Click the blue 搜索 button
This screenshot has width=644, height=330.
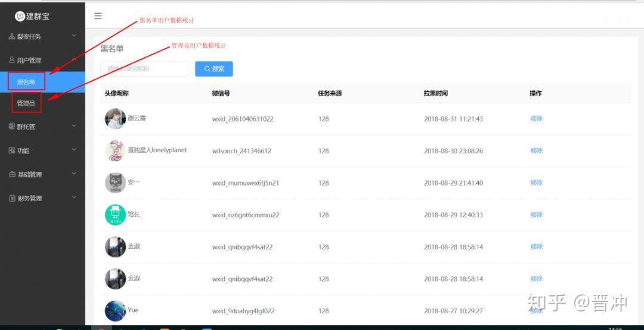pos(214,69)
